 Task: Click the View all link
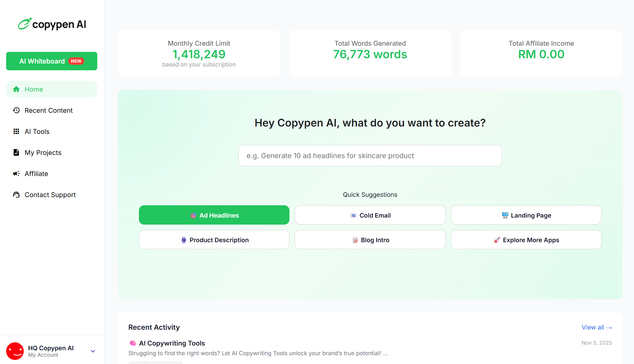[x=596, y=327]
